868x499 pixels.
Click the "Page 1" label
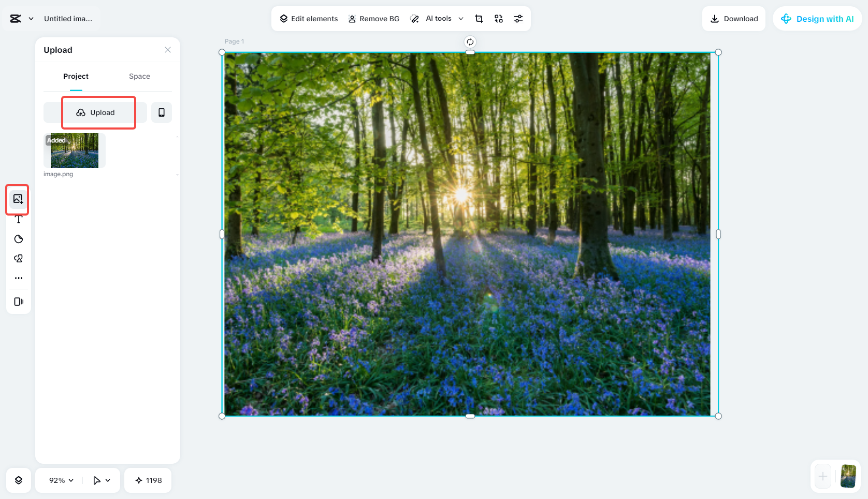(x=234, y=41)
